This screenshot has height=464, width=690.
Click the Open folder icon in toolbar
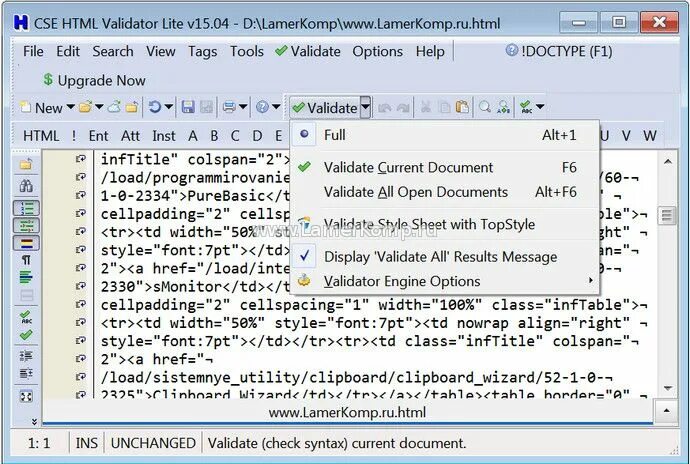pyautogui.click(x=85, y=107)
